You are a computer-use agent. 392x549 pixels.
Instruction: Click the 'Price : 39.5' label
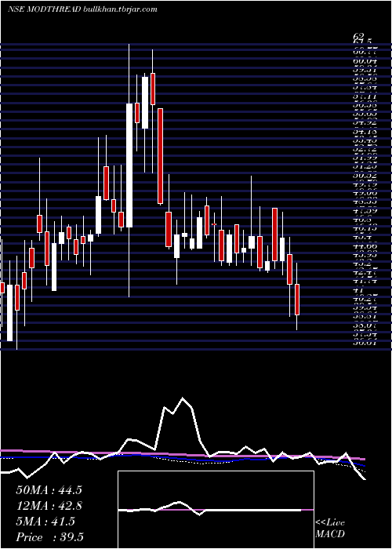tap(49, 537)
